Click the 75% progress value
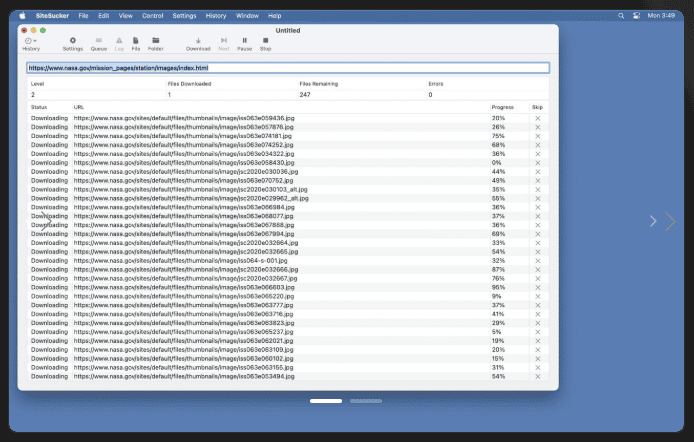This screenshot has height=442, width=694. click(x=498, y=136)
